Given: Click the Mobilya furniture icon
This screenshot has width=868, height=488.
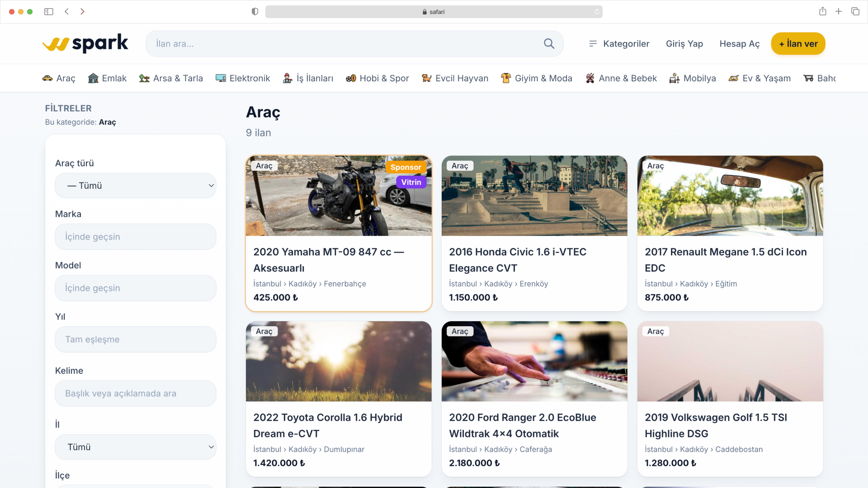Looking at the screenshot, I should tap(675, 78).
